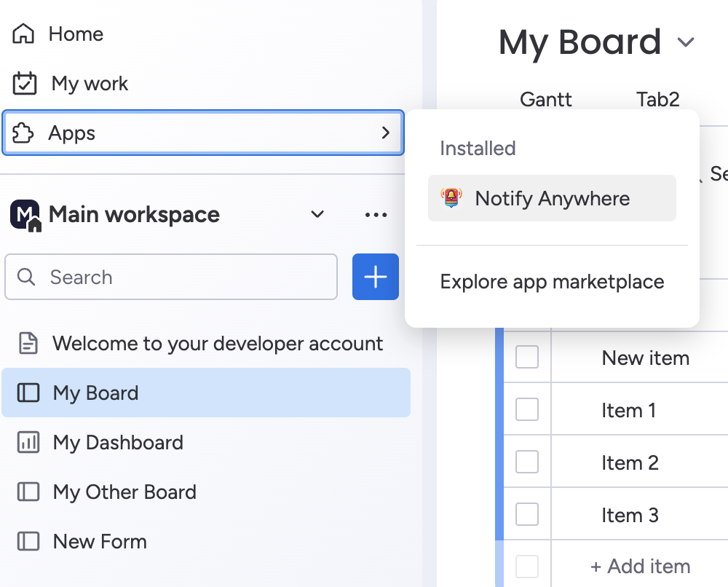Viewport: 728px width, 587px height.
Task: Check the checkbox next to Item 1
Action: [526, 409]
